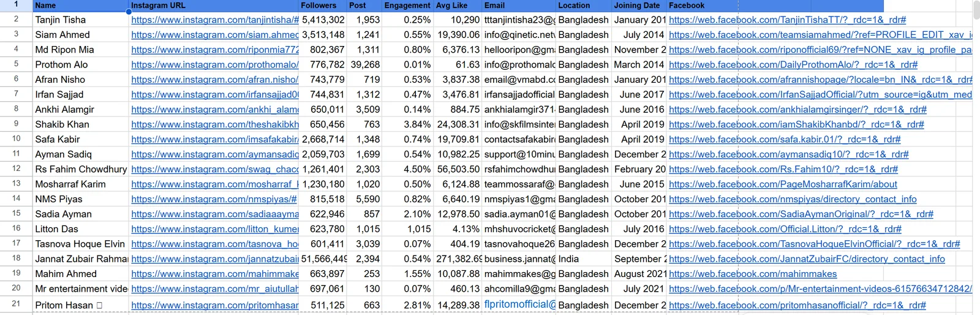Select the Name column header cell
980x315 pixels.
click(x=80, y=6)
